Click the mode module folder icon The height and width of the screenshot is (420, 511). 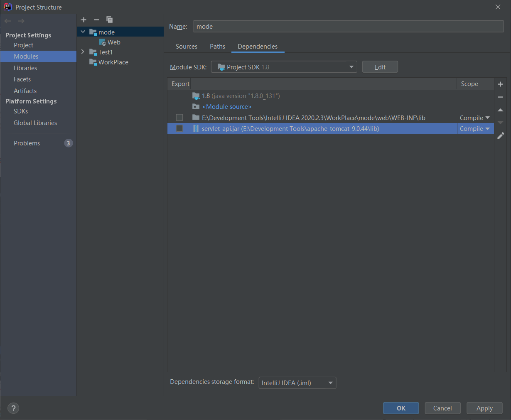coord(93,32)
